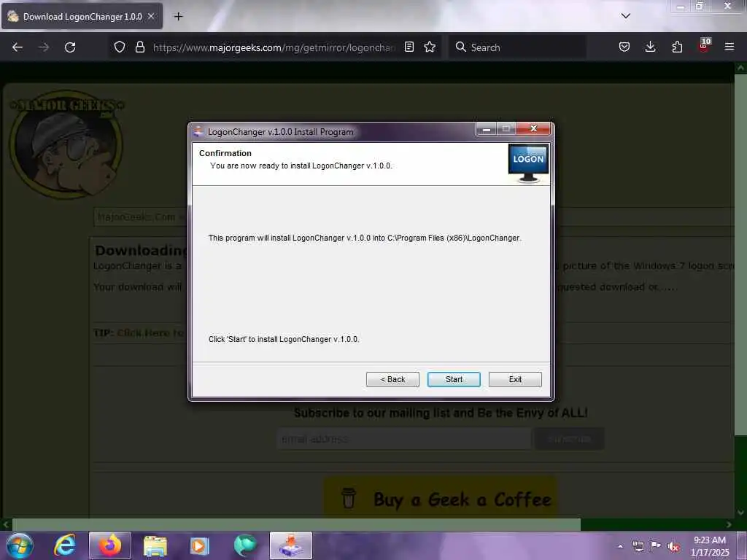
Task: Show hidden system tray icons
Action: [620, 546]
